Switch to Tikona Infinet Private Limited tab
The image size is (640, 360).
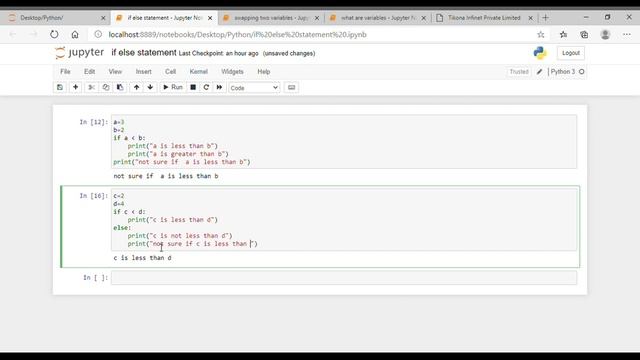click(484, 18)
